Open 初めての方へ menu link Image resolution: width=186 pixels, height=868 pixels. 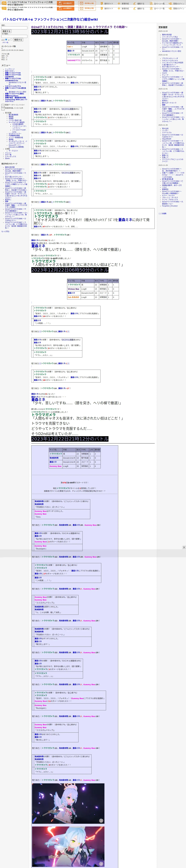tap(10, 71)
